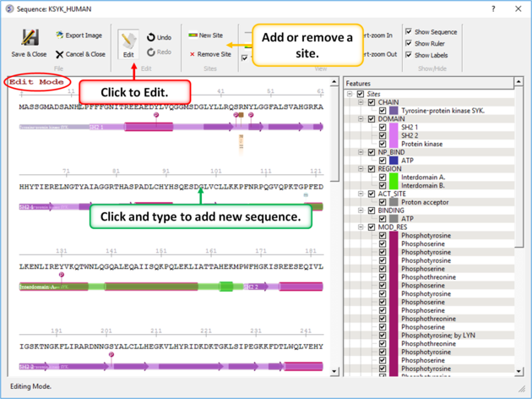Collapse the REGION tree node
This screenshot has height=399, width=532.
pos(361,169)
